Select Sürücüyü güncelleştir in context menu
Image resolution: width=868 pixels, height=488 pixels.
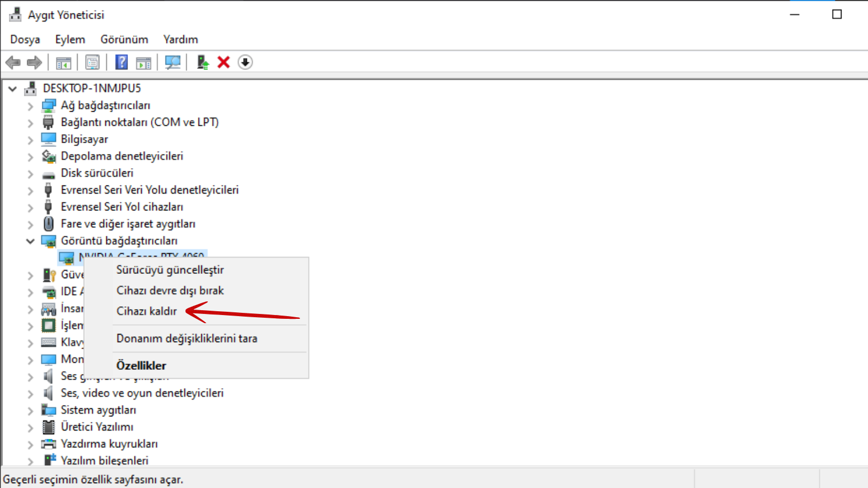pyautogui.click(x=170, y=270)
